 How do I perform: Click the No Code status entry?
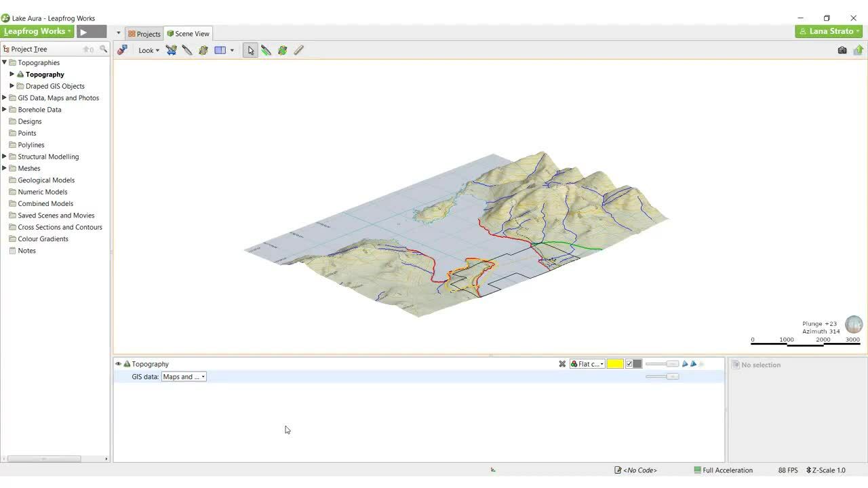click(x=635, y=470)
